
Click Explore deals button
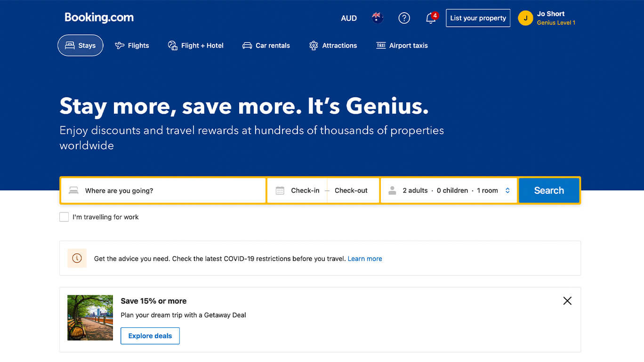pyautogui.click(x=150, y=336)
